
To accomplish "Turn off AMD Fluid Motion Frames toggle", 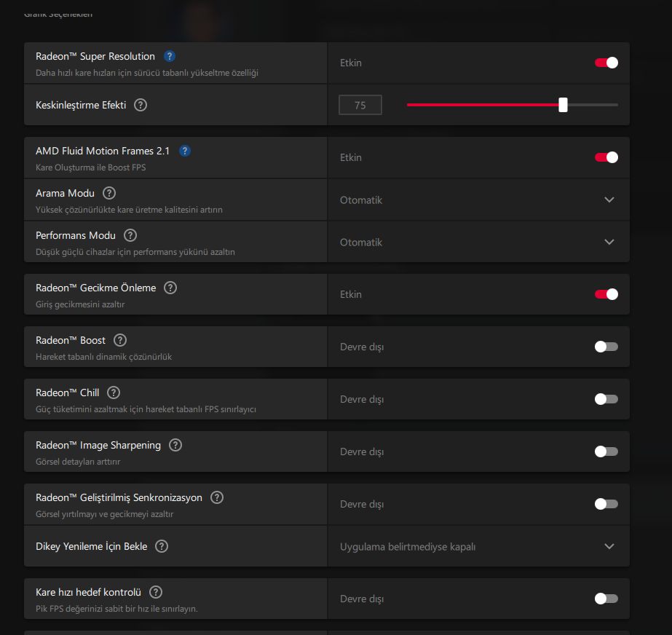I will tap(606, 157).
